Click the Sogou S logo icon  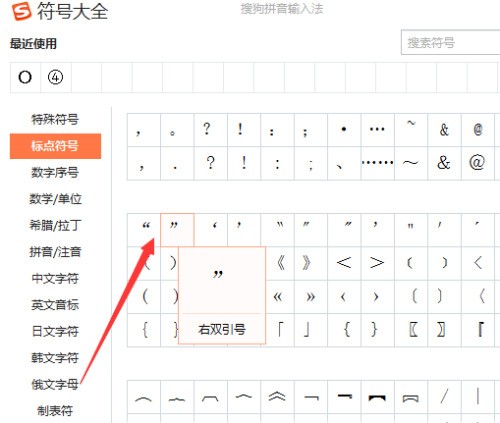pos(21,10)
